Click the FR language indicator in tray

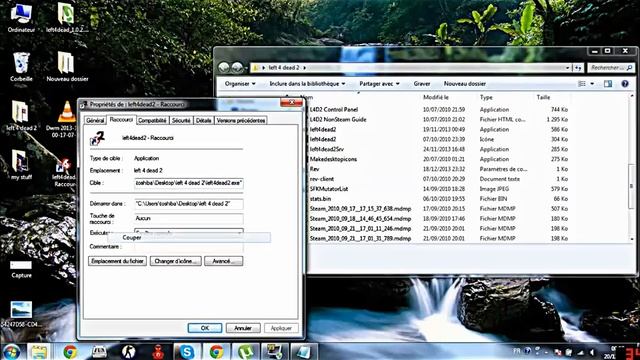(517, 351)
